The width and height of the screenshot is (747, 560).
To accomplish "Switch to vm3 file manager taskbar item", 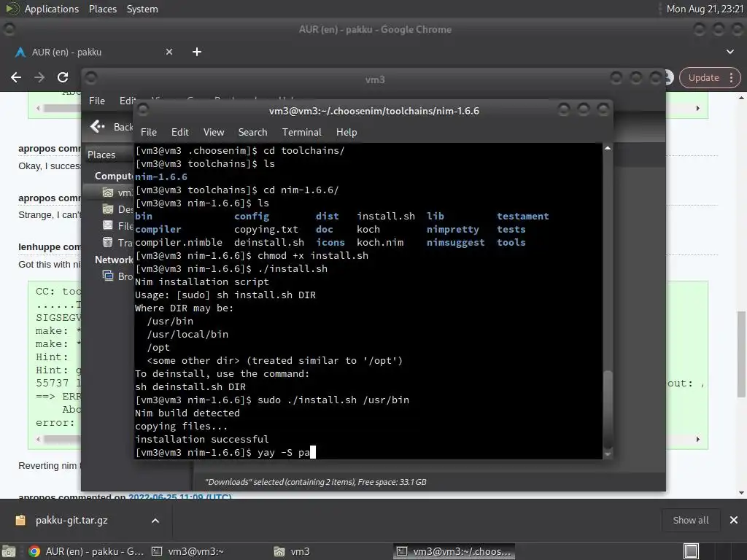I will coord(292,551).
